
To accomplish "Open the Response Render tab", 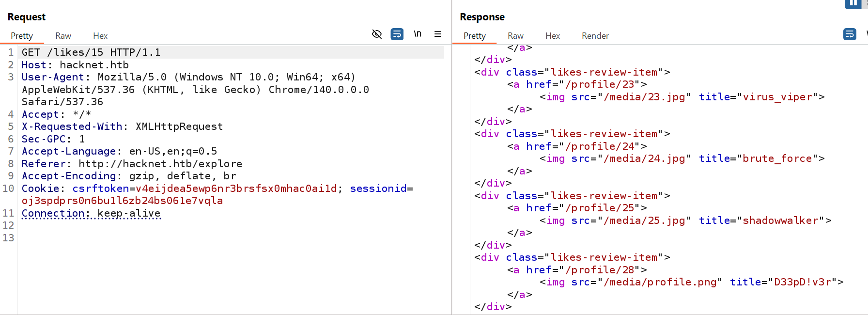I will point(595,36).
